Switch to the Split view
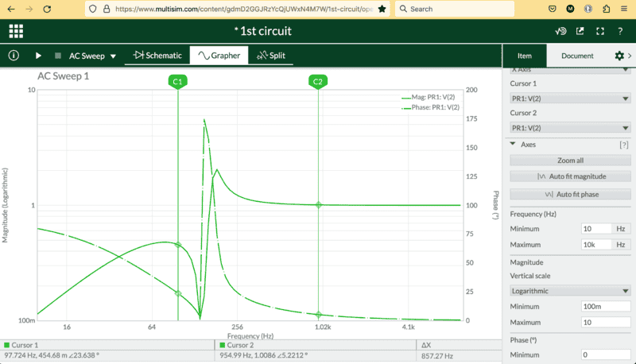The image size is (636, 364). 271,56
